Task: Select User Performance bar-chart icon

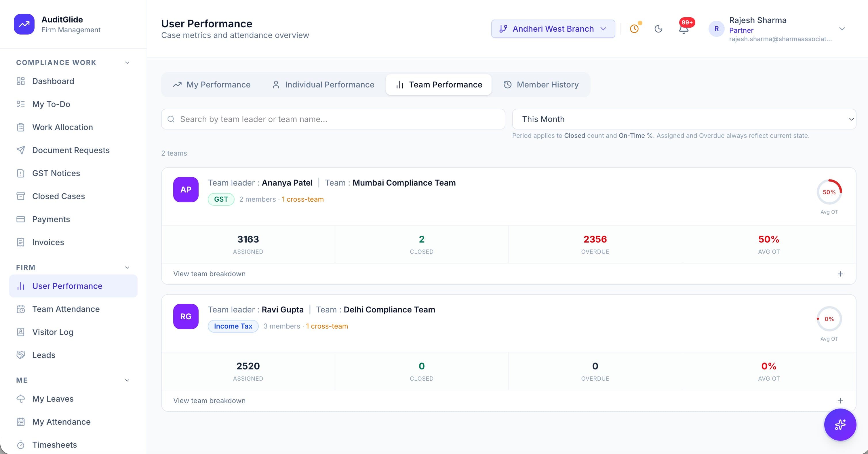Action: (x=20, y=286)
